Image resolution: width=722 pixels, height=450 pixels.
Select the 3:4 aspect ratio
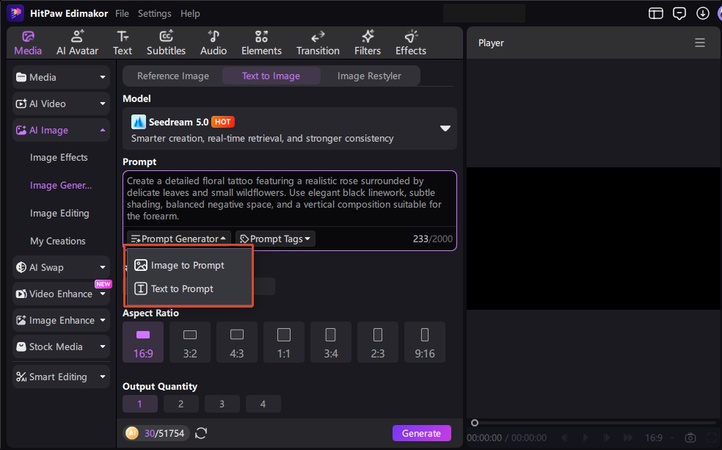331,342
